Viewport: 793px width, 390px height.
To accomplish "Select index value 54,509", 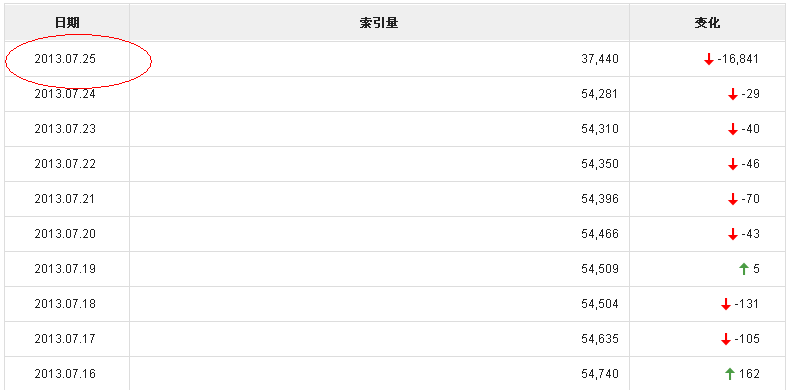I will coord(600,269).
